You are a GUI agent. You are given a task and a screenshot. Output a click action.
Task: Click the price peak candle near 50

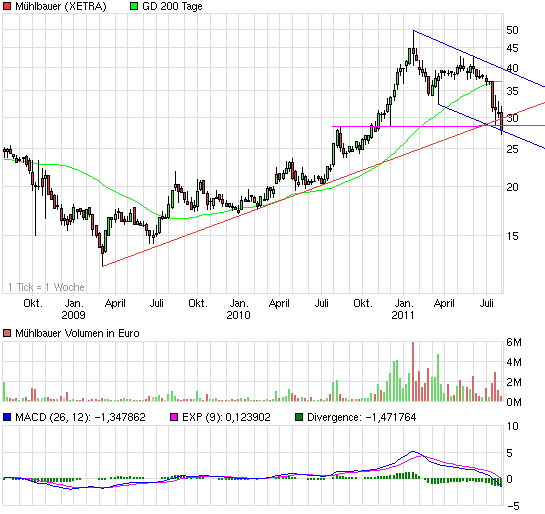click(413, 47)
